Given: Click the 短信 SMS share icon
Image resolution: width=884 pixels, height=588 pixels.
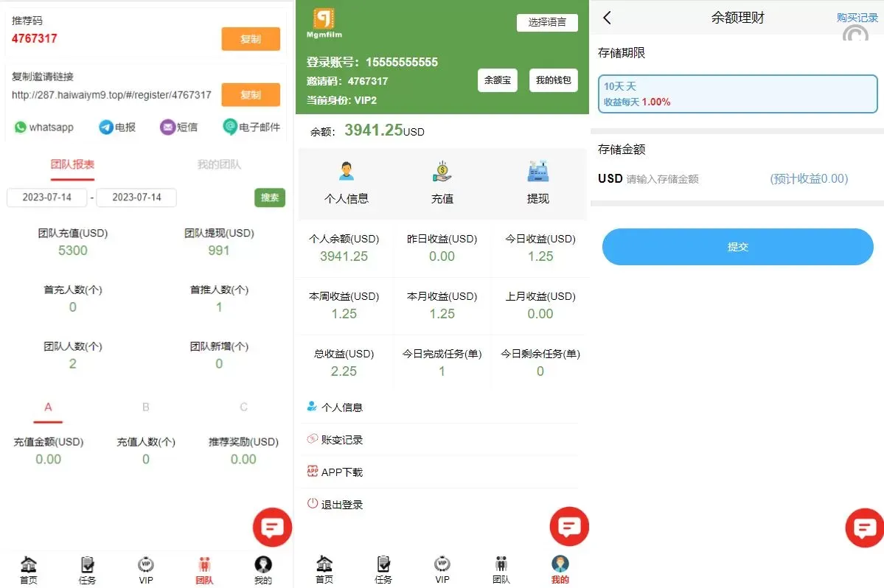Looking at the screenshot, I should coord(168,127).
